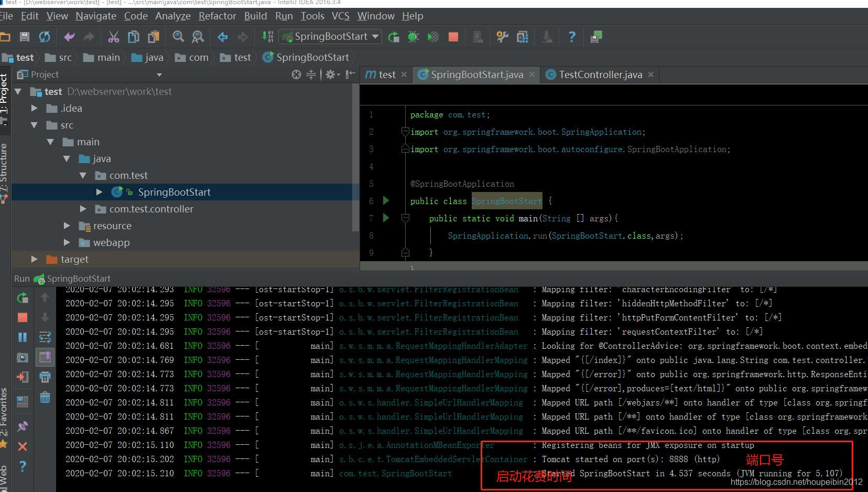Expand the com.test.controller package
The image size is (868, 492).
(x=83, y=209)
